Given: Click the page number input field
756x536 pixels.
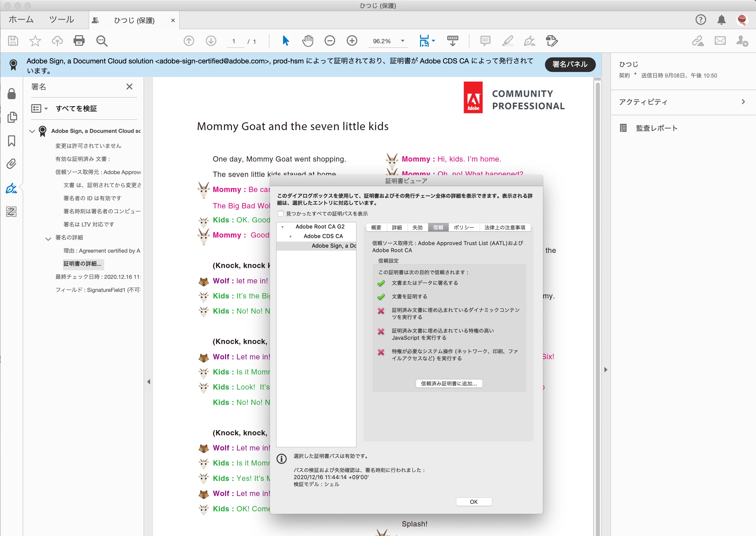Looking at the screenshot, I should (x=234, y=41).
